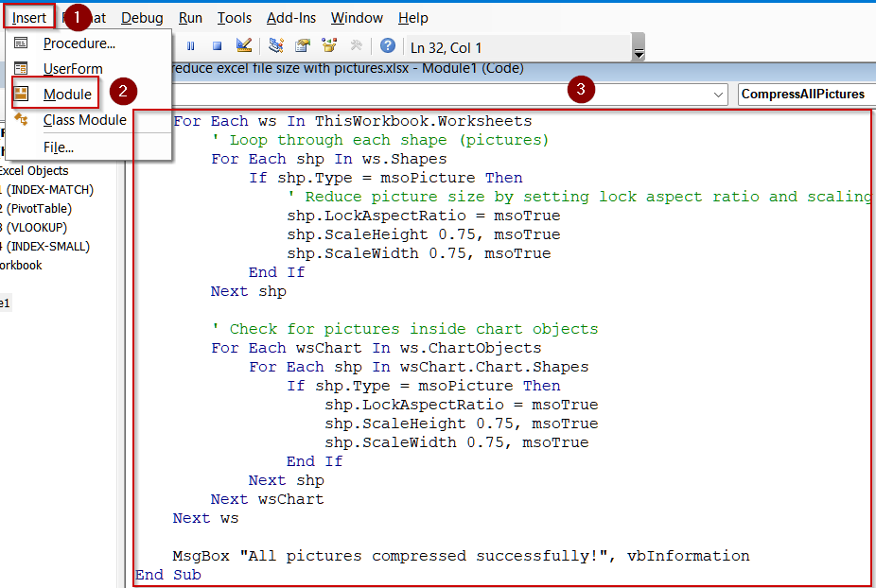Click the Module icon in the Insert menu
The height and width of the screenshot is (588, 876).
[21, 95]
